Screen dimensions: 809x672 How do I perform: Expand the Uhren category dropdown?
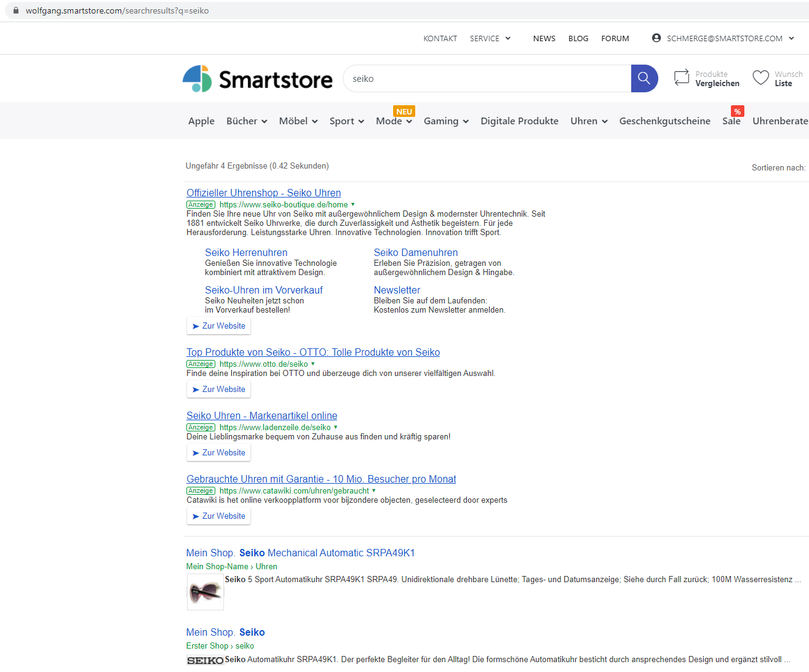tap(589, 121)
